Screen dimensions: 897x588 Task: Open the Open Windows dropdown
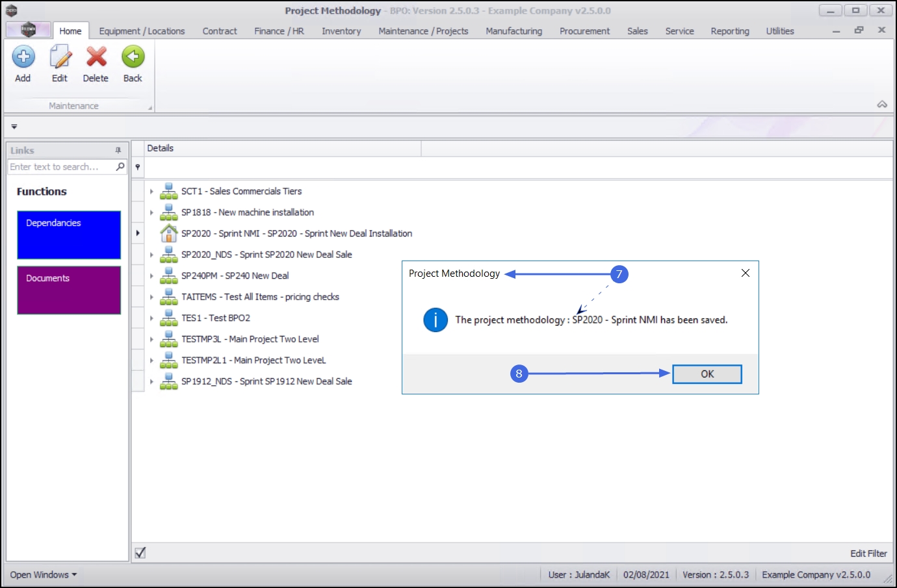[44, 575]
